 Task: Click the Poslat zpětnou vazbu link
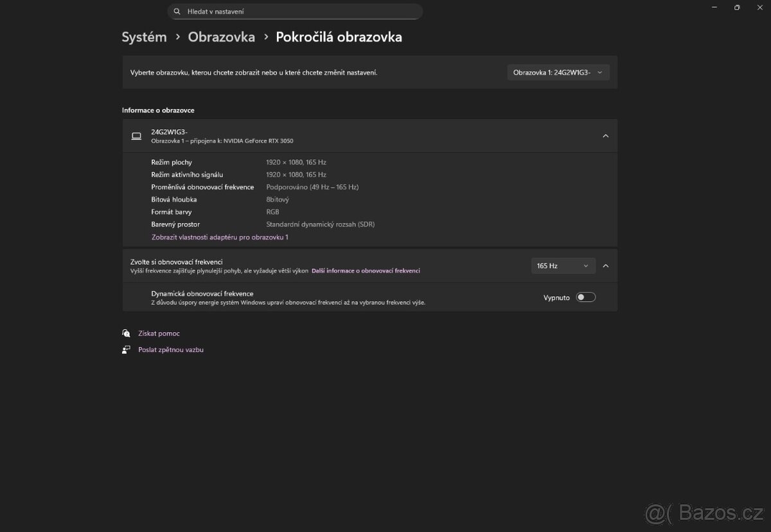(x=170, y=349)
